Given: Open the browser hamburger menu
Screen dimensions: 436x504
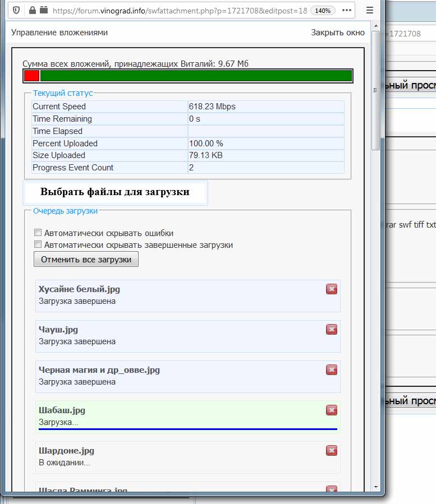Looking at the screenshot, I should pos(370,10).
